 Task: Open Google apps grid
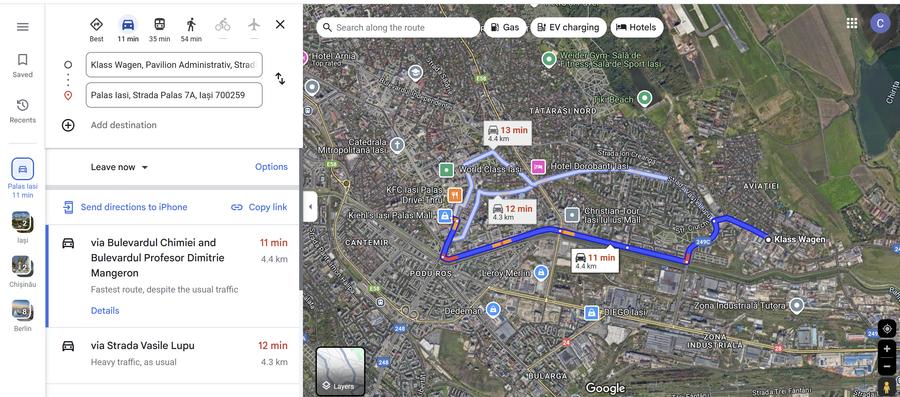click(852, 23)
